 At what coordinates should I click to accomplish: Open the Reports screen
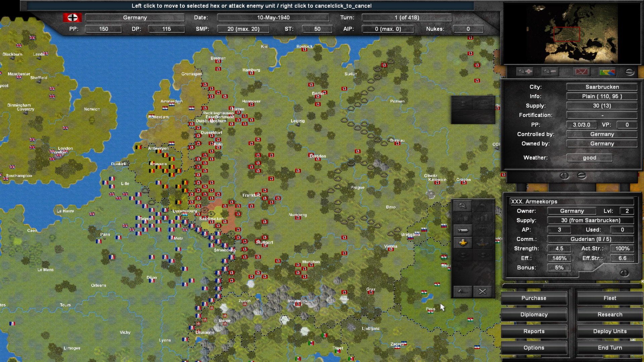(x=534, y=331)
